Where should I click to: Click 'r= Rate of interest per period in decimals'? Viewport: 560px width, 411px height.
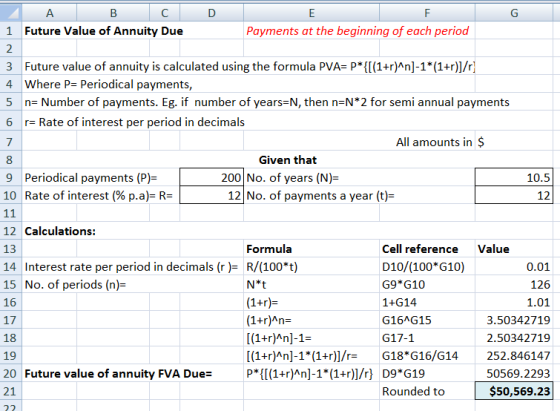[134, 122]
